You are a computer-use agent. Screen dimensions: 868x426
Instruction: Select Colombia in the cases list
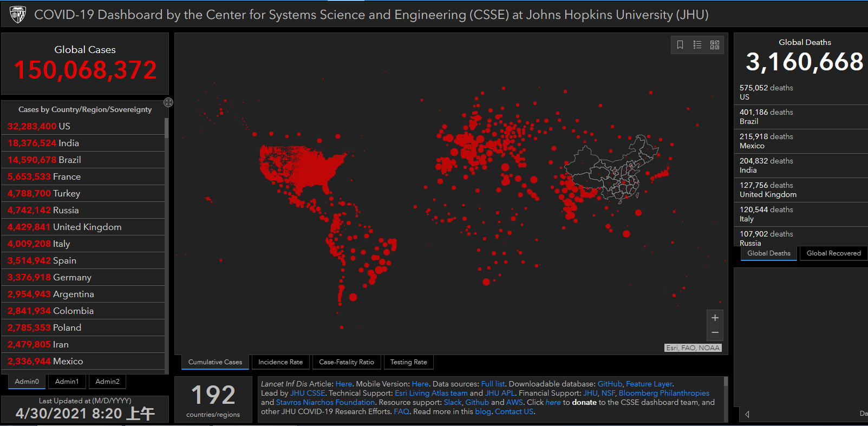coord(83,311)
